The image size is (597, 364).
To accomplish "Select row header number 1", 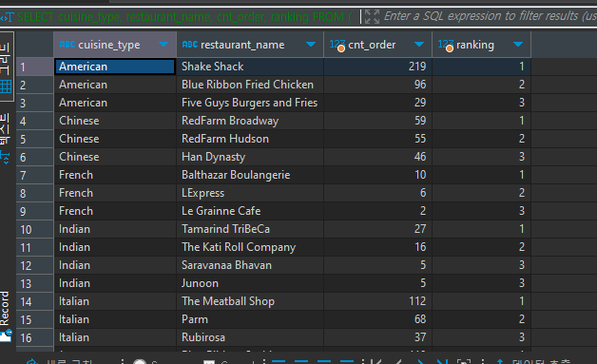I will tap(34, 67).
